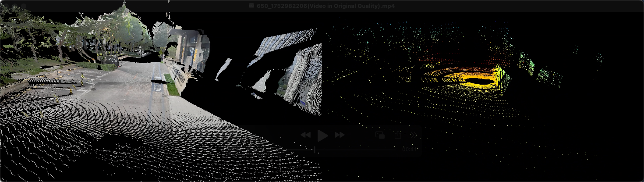Image resolution: width=644 pixels, height=182 pixels.
Task: Open the share menu icon
Action: (x=397, y=135)
